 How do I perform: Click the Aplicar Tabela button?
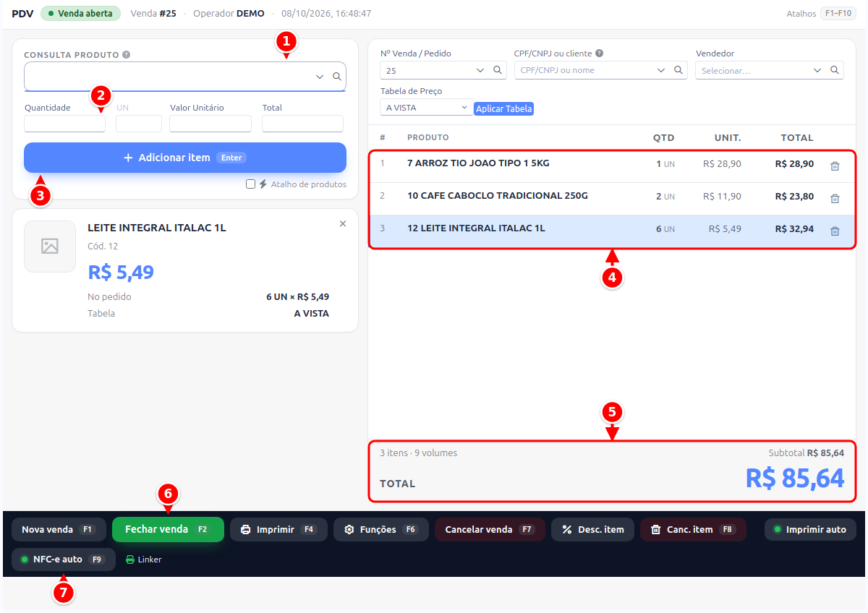[x=504, y=108]
